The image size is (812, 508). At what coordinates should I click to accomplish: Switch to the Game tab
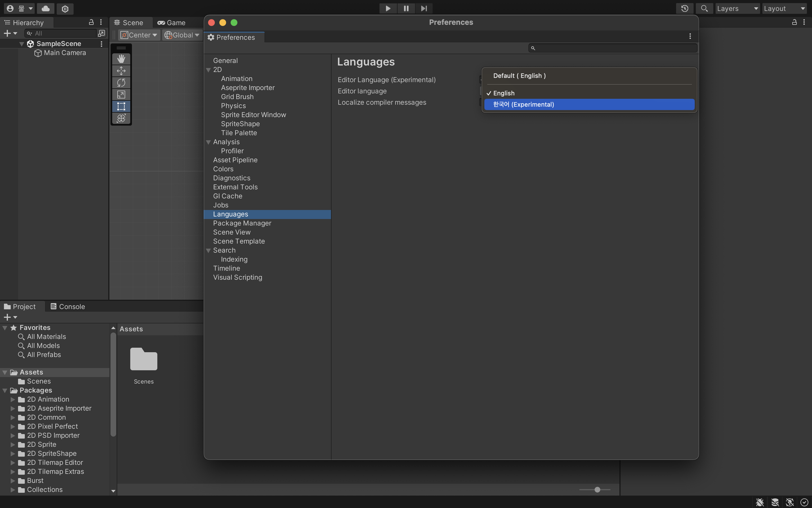[171, 23]
